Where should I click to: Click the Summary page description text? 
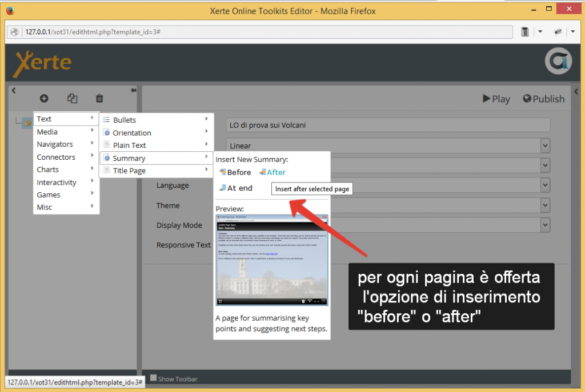[x=271, y=324]
